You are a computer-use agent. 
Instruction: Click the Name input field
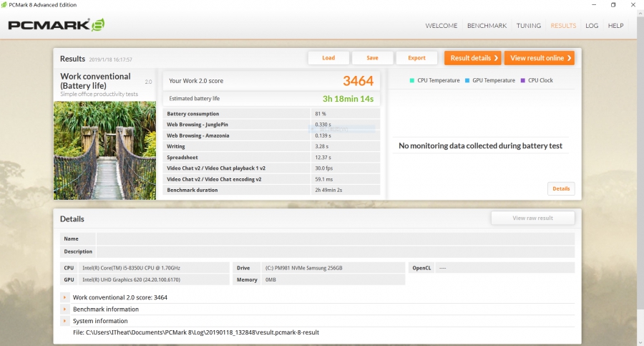click(335, 239)
